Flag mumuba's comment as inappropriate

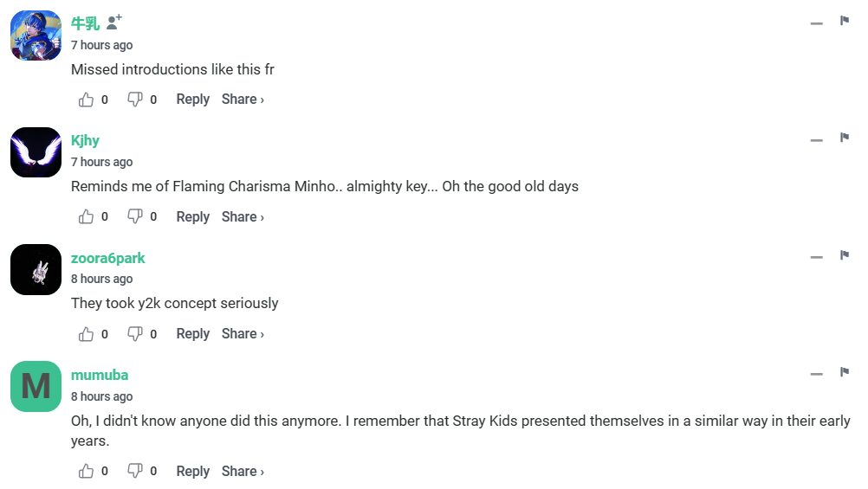[845, 372]
